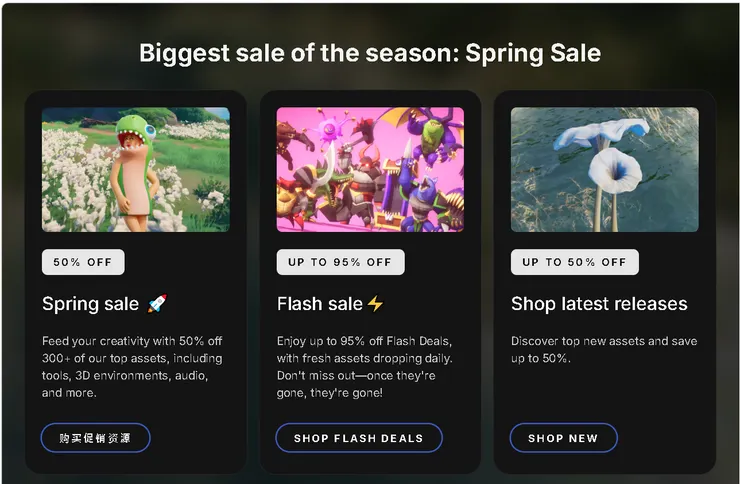Click the Flash Deals description paragraph
This screenshot has height=484, width=740.
(x=365, y=367)
